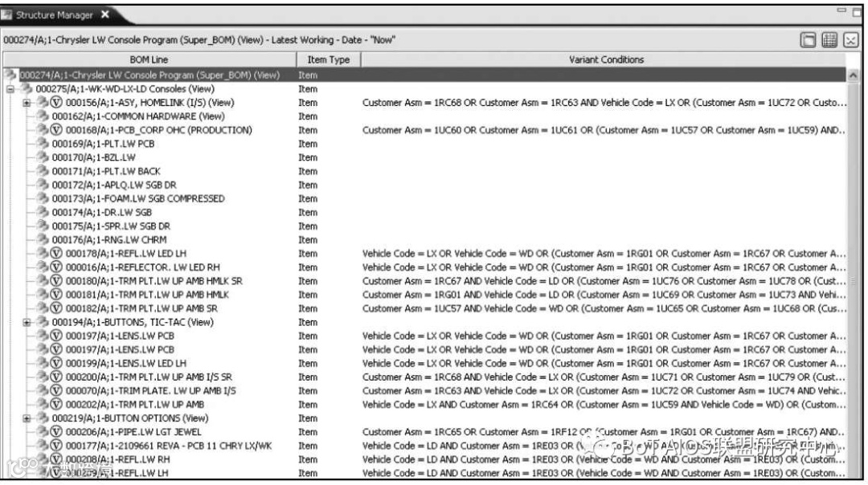Click variant condition of 000200 TRM PLT I/S SR
The height and width of the screenshot is (485, 868).
[604, 377]
